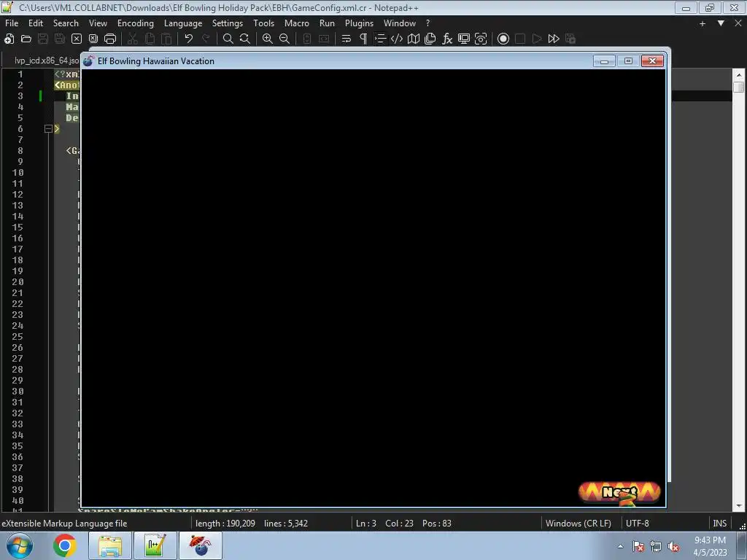
Task: Open the Settings menu
Action: pos(228,23)
